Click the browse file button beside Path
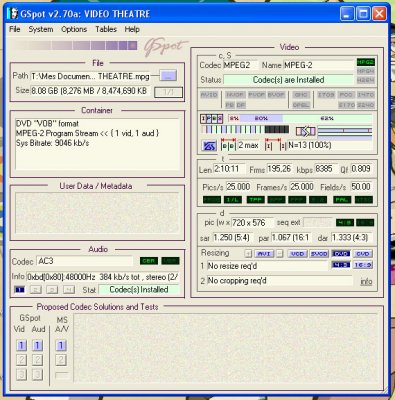 pyautogui.click(x=168, y=76)
